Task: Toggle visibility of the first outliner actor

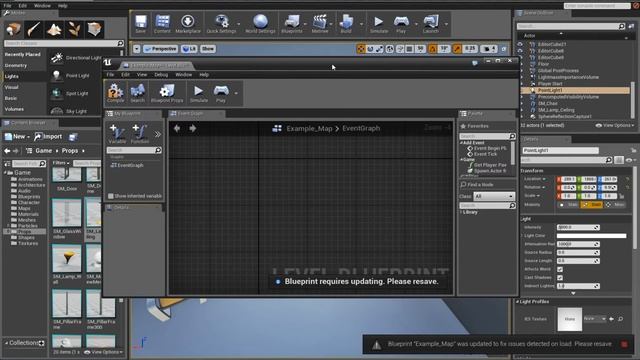Action: (520, 44)
